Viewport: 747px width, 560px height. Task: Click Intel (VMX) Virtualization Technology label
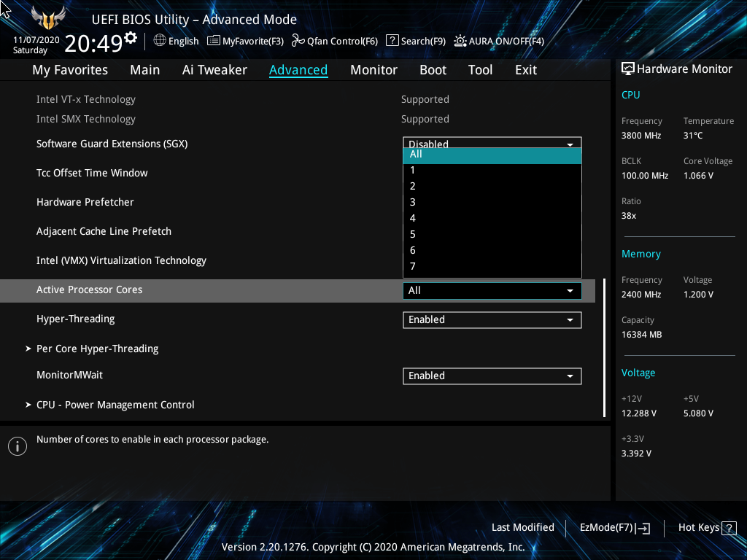click(x=122, y=260)
